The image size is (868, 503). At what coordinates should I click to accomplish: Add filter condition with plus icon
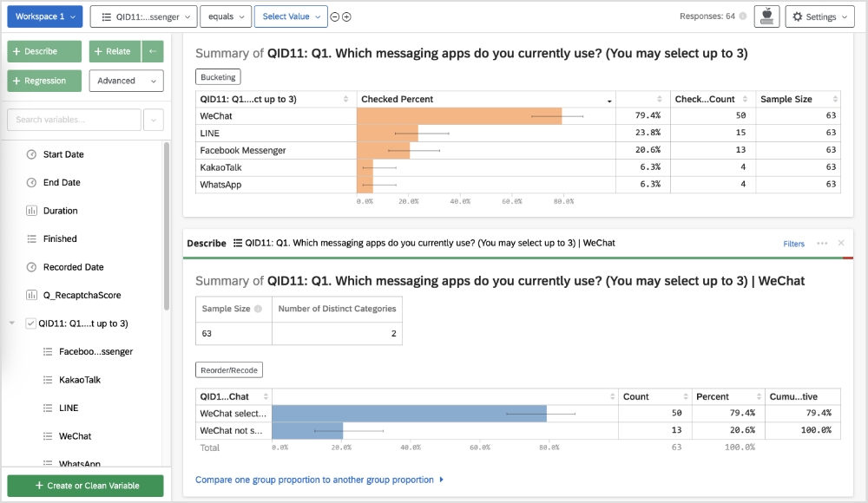[347, 17]
